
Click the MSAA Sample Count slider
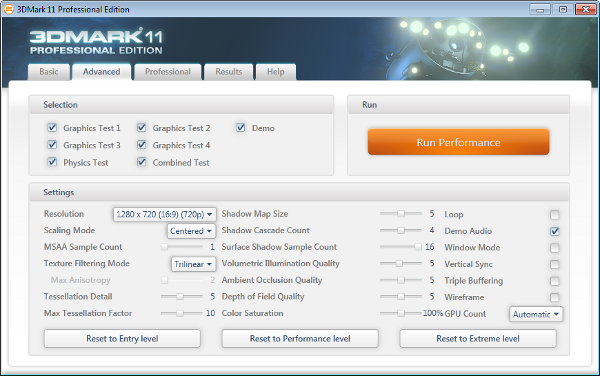tap(181, 247)
